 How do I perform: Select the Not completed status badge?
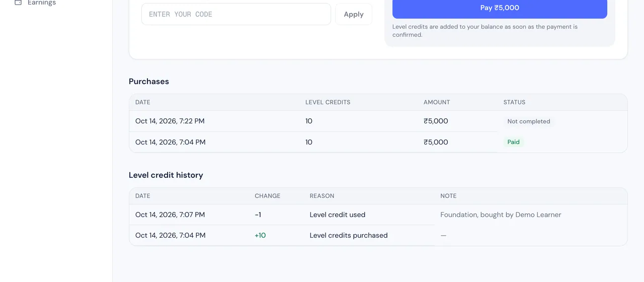point(529,121)
